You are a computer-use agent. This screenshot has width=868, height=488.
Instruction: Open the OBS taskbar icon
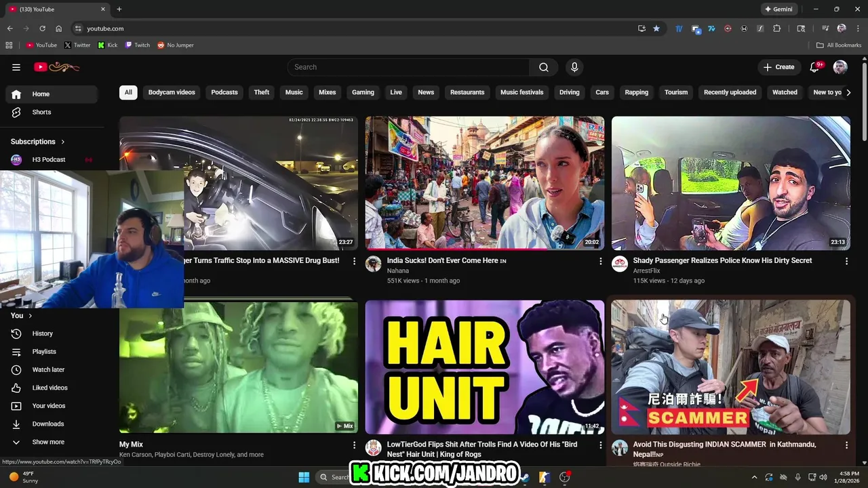point(564,477)
